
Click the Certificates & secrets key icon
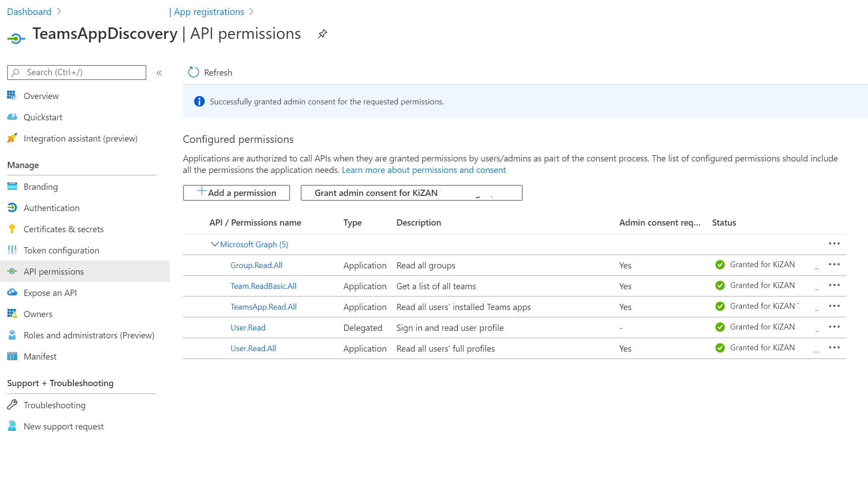(x=12, y=229)
